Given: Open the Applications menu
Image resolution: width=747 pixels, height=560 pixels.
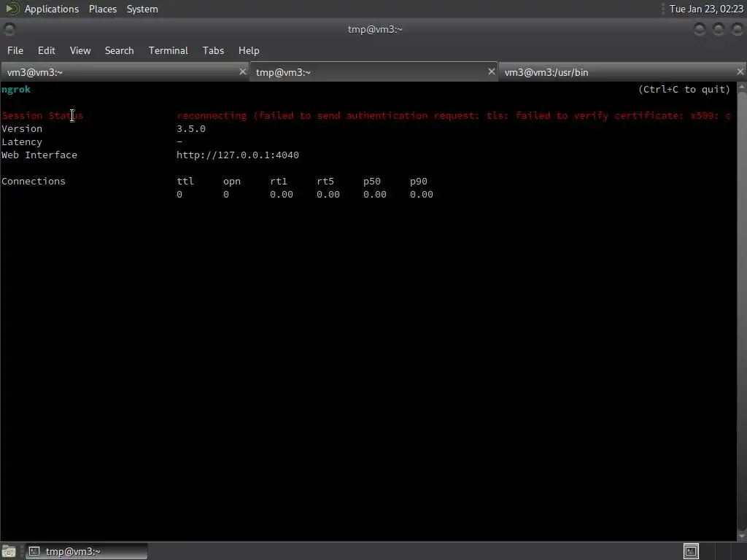Looking at the screenshot, I should coord(52,9).
